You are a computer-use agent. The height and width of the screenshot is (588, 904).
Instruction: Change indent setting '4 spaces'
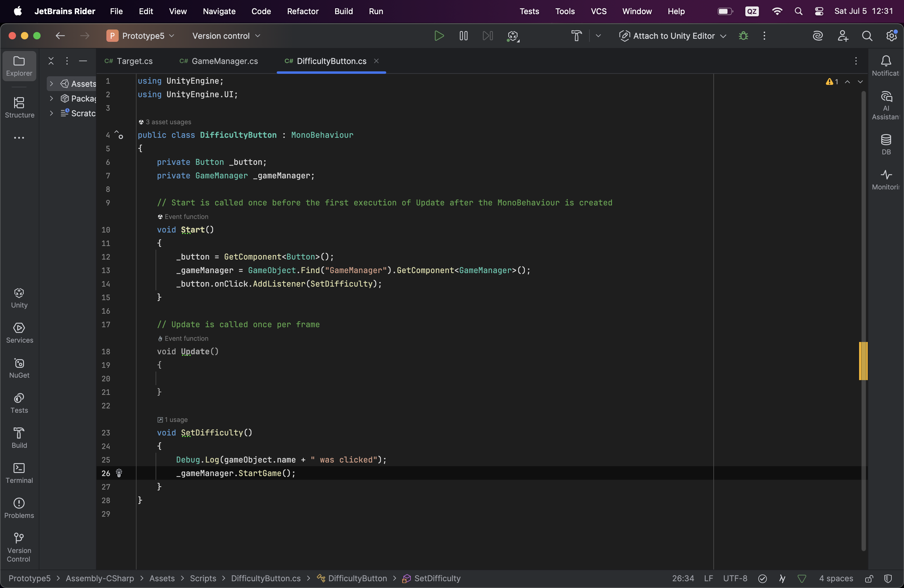coord(836,578)
